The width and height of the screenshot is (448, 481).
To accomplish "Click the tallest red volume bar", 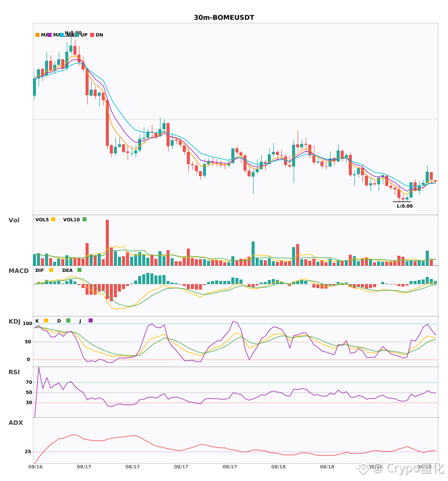I will click(107, 243).
